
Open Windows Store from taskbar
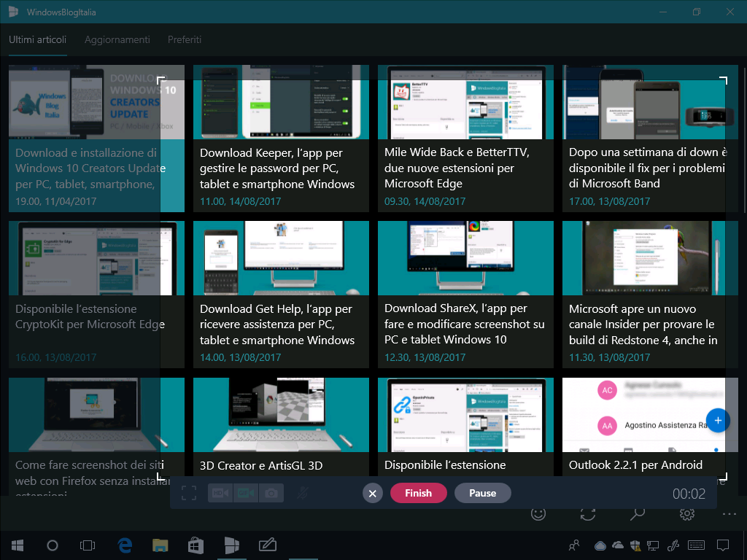pos(196,545)
